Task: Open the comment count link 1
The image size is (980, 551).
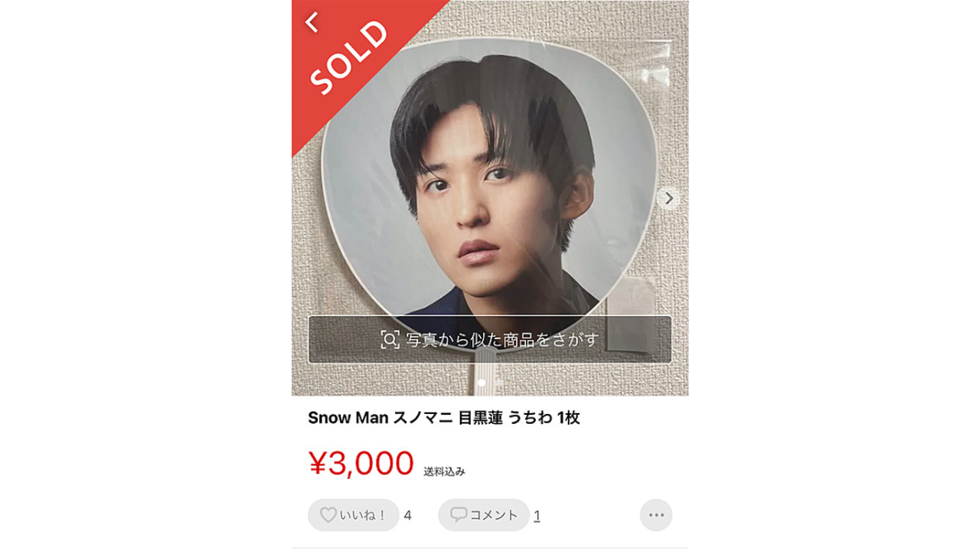Action: (537, 516)
